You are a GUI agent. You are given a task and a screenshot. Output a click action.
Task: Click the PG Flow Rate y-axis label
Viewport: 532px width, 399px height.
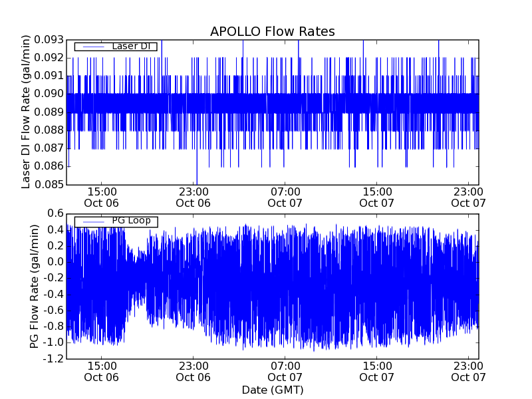click(x=35, y=286)
